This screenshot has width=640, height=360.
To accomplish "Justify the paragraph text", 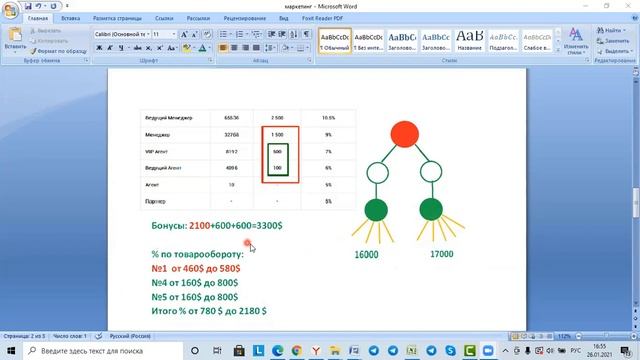I will coord(256,48).
